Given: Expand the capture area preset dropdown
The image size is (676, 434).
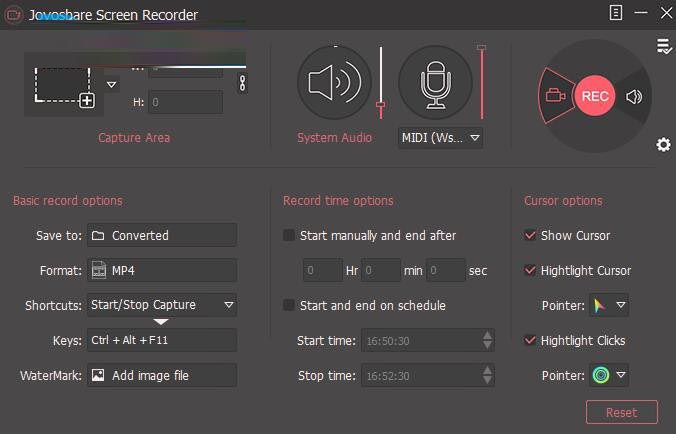Looking at the screenshot, I should [x=111, y=84].
